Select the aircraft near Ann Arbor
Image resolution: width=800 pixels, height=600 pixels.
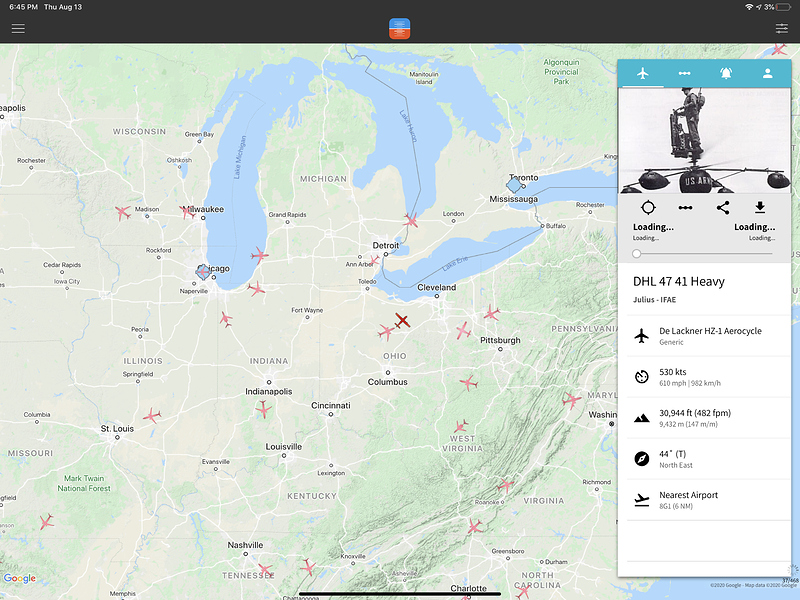pyautogui.click(x=374, y=261)
